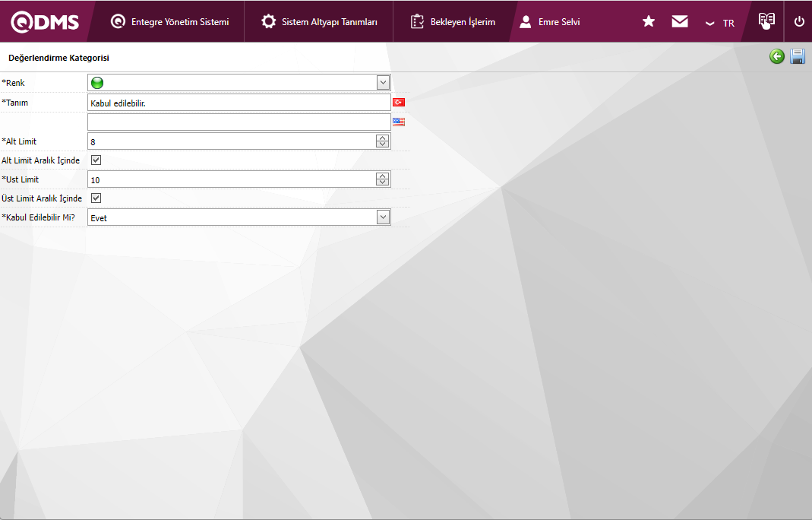Decrease the Alt Limit value
The height and width of the screenshot is (520, 812).
click(x=382, y=144)
